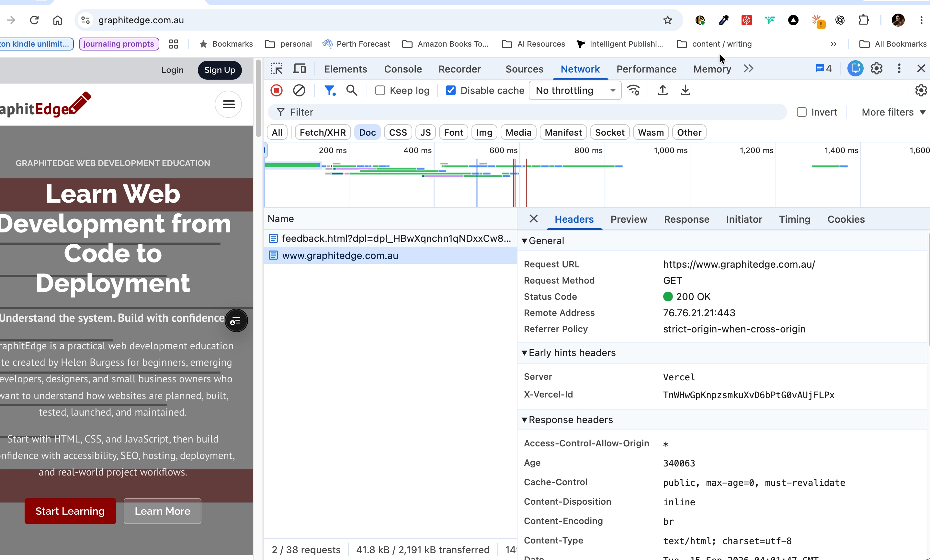The height and width of the screenshot is (560, 930).
Task: Show more DevTools tabs chevron
Action: (x=748, y=69)
